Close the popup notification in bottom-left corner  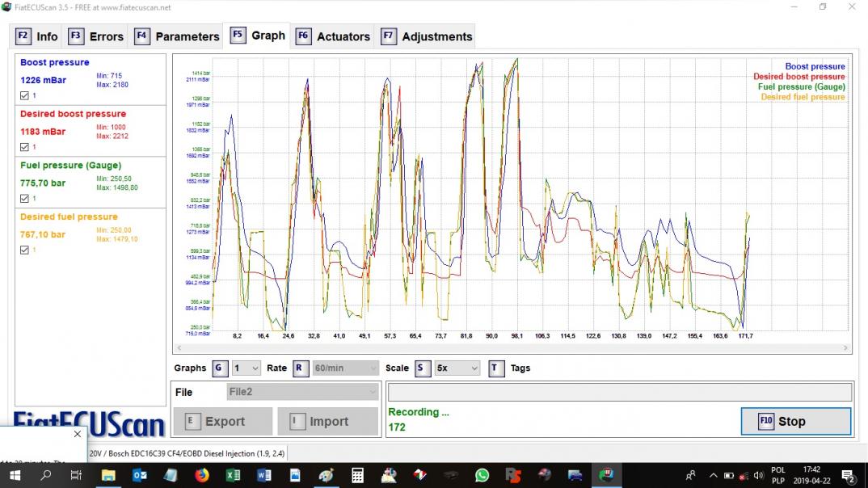(78, 434)
